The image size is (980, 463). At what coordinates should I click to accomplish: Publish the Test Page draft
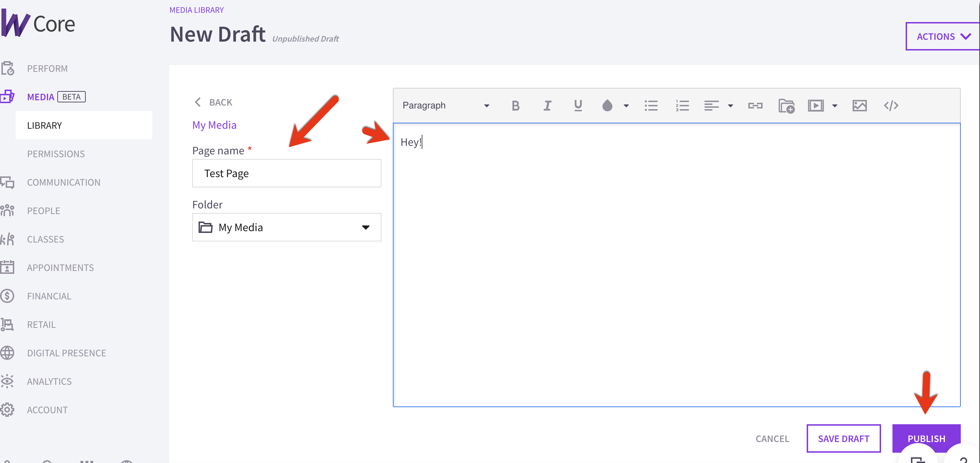click(x=926, y=438)
